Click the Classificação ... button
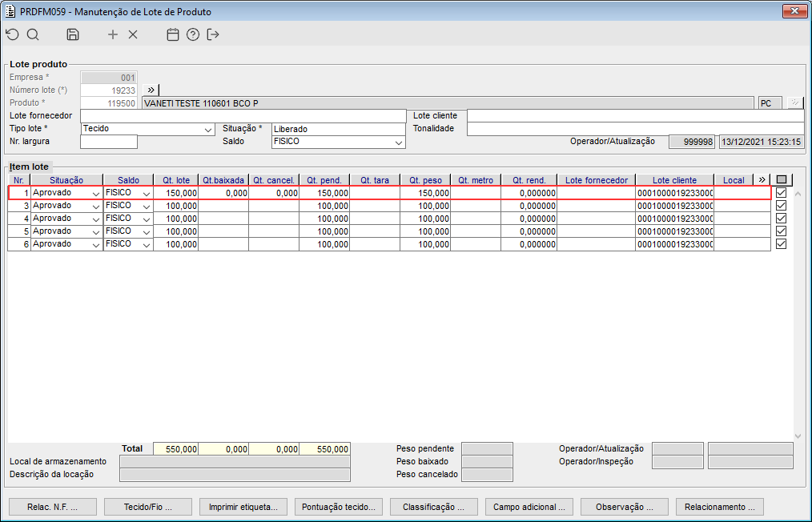The height and width of the screenshot is (522, 812). (x=434, y=507)
